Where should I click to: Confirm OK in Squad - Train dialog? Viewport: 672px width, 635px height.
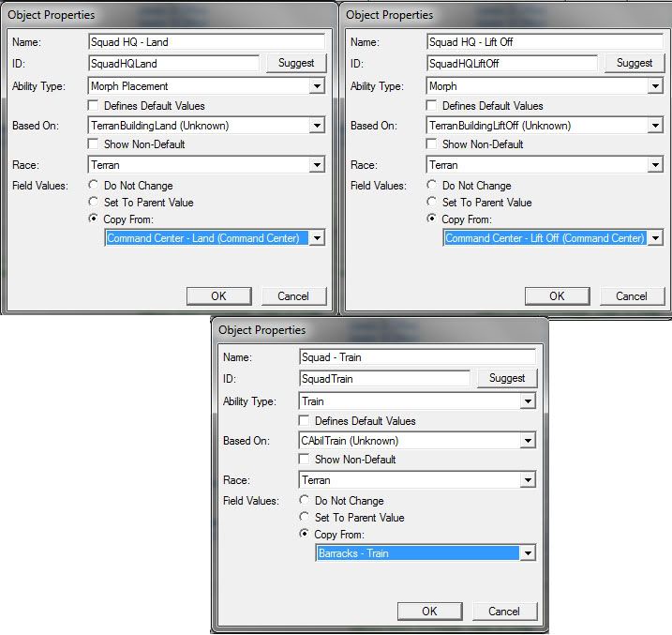[x=429, y=612]
